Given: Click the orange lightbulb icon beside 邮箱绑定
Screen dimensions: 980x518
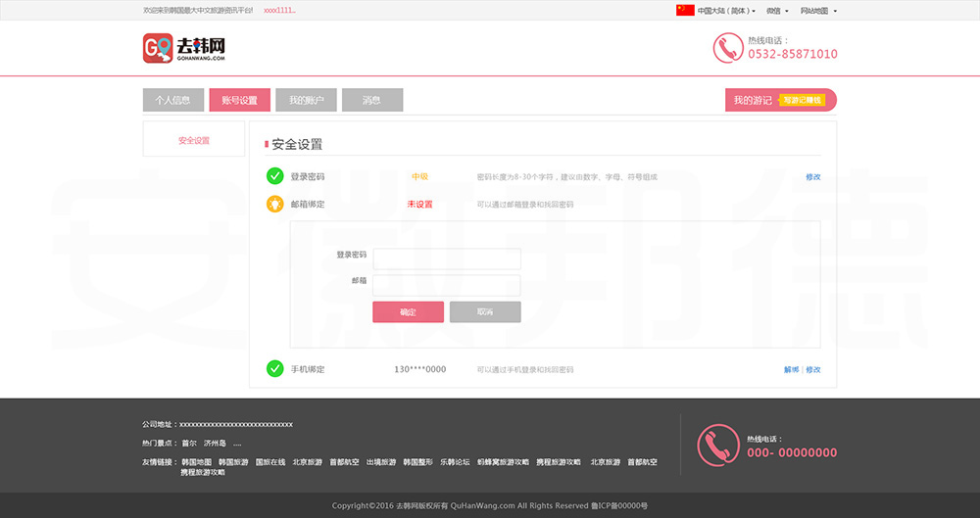Looking at the screenshot, I should tap(274, 204).
